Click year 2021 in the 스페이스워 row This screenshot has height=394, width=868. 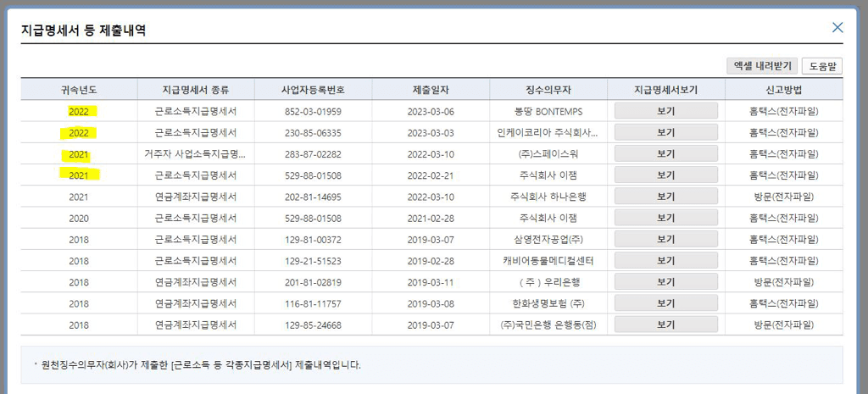[x=79, y=154]
